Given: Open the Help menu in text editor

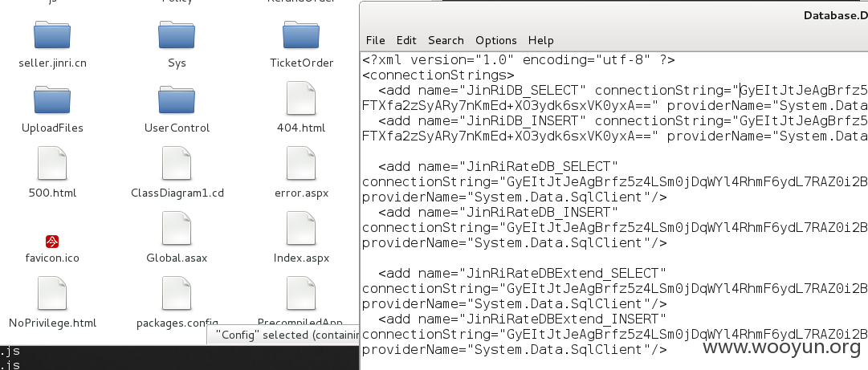Looking at the screenshot, I should tap(541, 40).
